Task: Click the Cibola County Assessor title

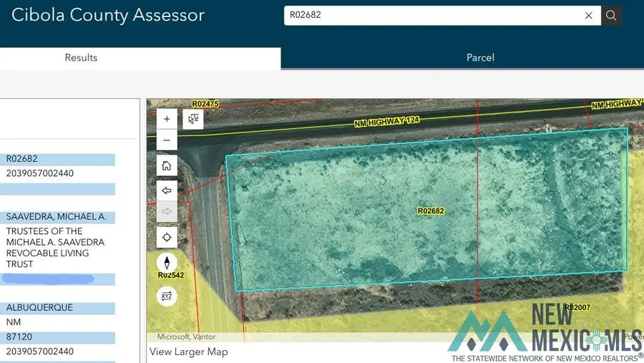Action: [x=108, y=15]
